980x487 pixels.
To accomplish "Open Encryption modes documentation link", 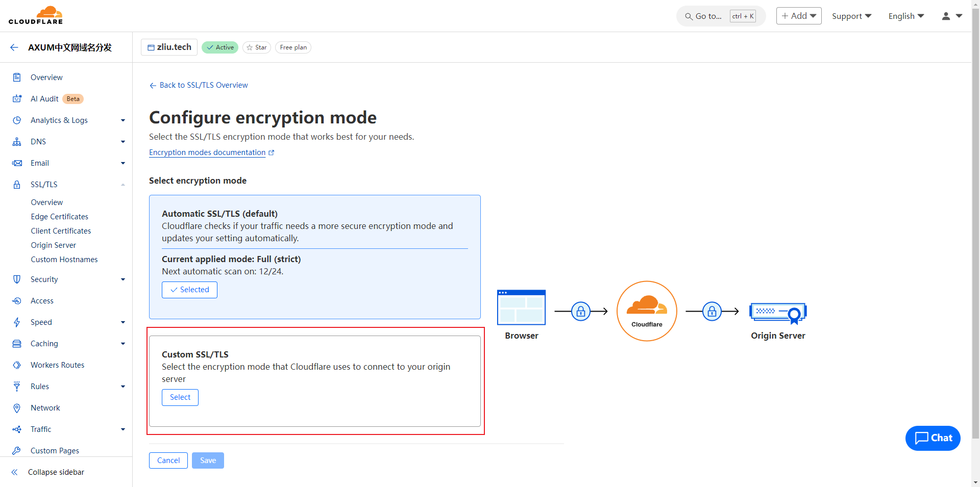I will click(x=207, y=152).
